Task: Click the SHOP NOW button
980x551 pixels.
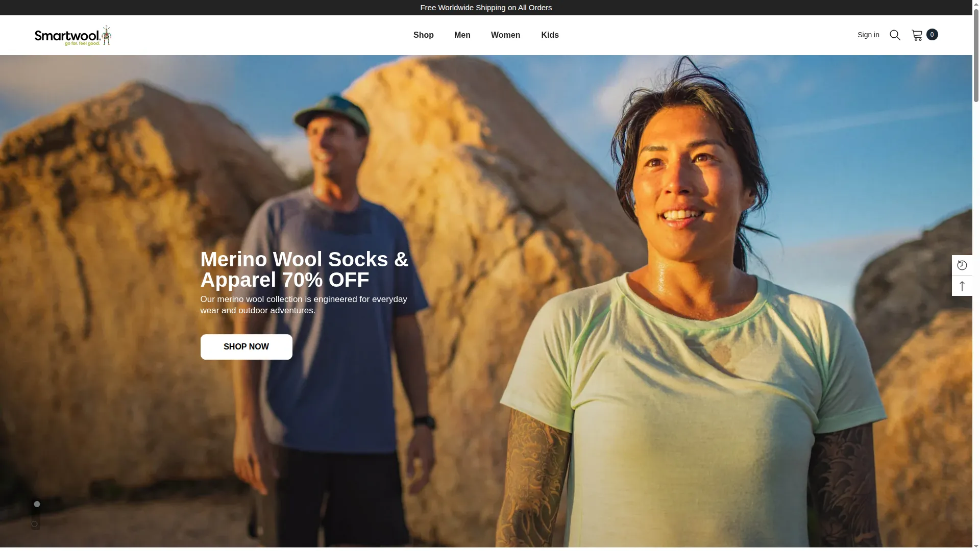Action: pyautogui.click(x=247, y=347)
